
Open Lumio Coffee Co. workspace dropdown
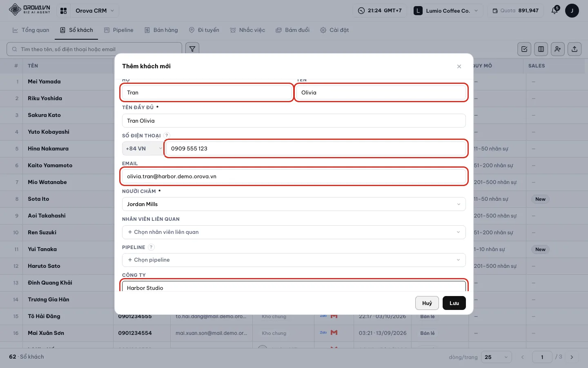(448, 11)
